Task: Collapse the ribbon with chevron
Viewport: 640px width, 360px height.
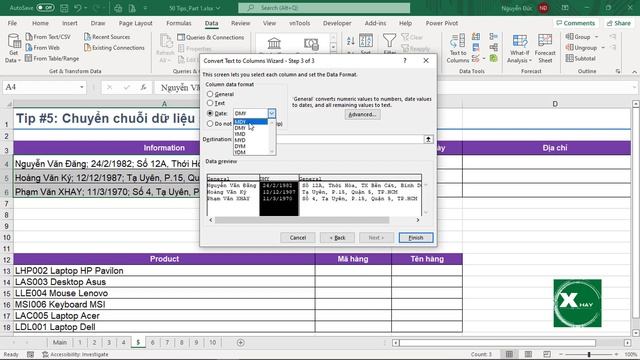Action: pos(634,71)
